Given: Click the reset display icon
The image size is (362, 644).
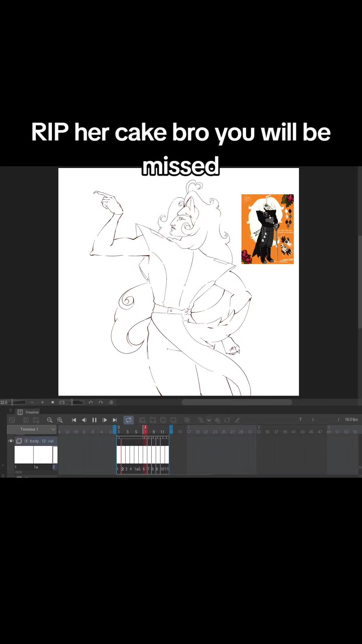Looking at the screenshot, I should pos(111,402).
